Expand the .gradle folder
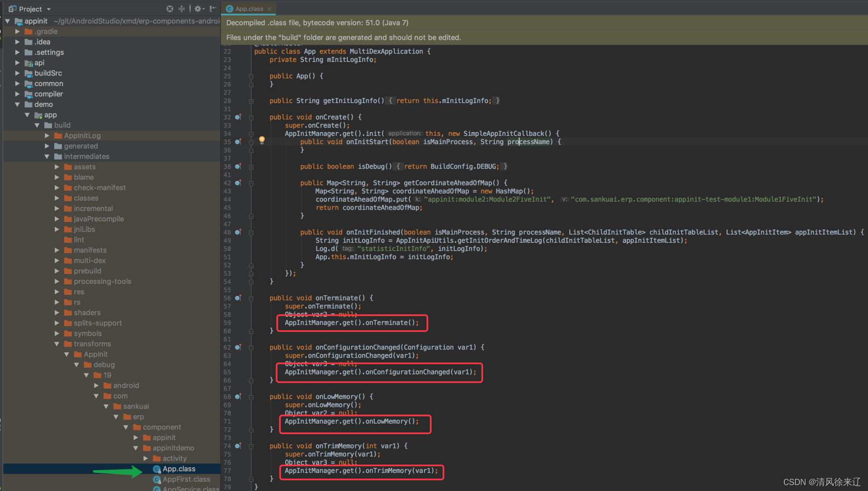 coord(17,31)
